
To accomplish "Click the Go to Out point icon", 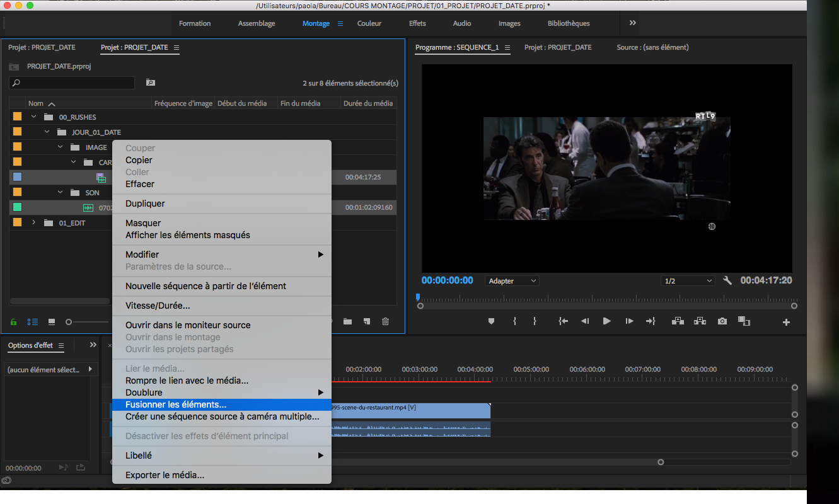I will point(651,321).
